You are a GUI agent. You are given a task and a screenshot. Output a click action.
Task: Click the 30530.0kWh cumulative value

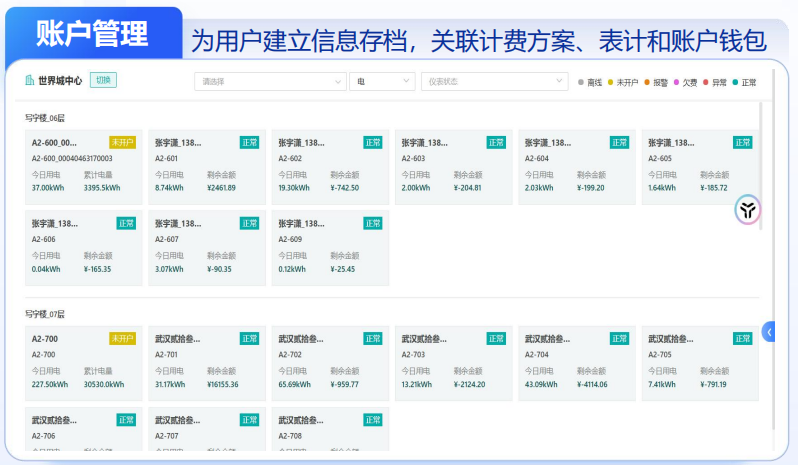click(104, 384)
